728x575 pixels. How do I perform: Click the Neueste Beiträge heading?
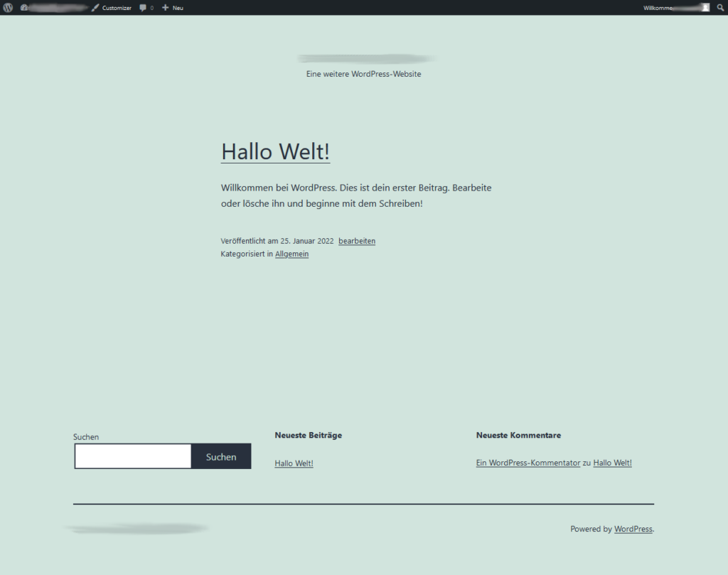(309, 435)
